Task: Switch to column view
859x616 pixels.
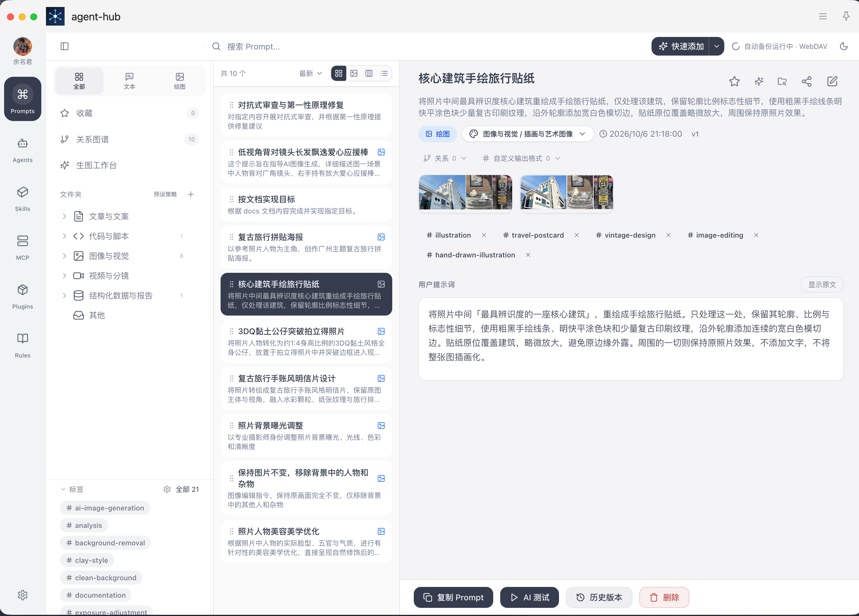Action: pyautogui.click(x=369, y=74)
